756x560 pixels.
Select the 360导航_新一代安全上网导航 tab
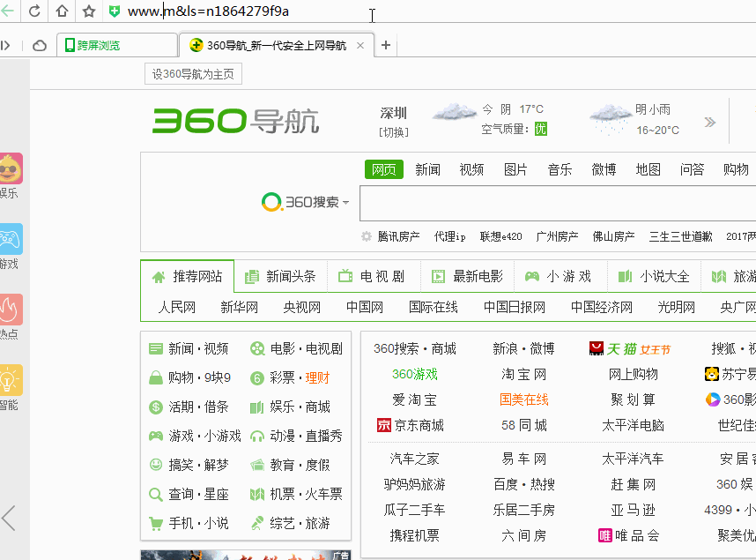pyautogui.click(x=277, y=45)
